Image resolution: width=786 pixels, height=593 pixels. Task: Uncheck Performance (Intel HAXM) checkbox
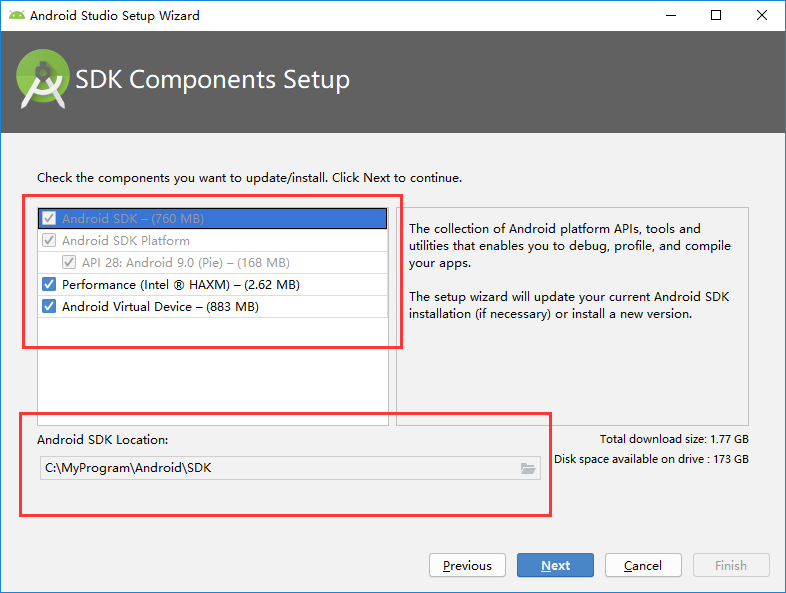click(x=49, y=285)
